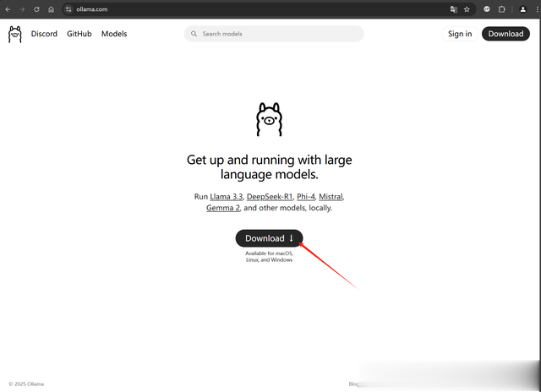
Task: Click the large center Download button
Action: [x=269, y=238]
